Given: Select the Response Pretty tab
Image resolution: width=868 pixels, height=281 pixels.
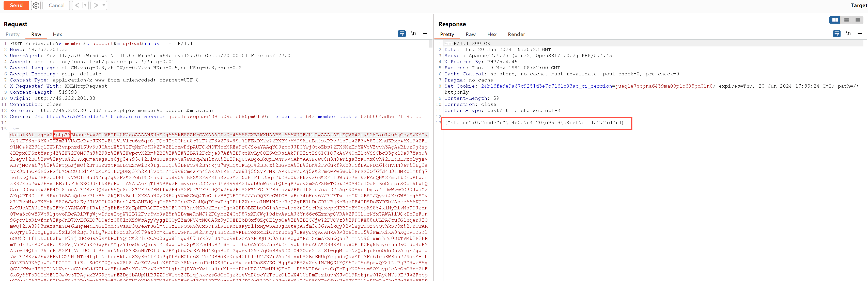Looking at the screenshot, I should (447, 34).
